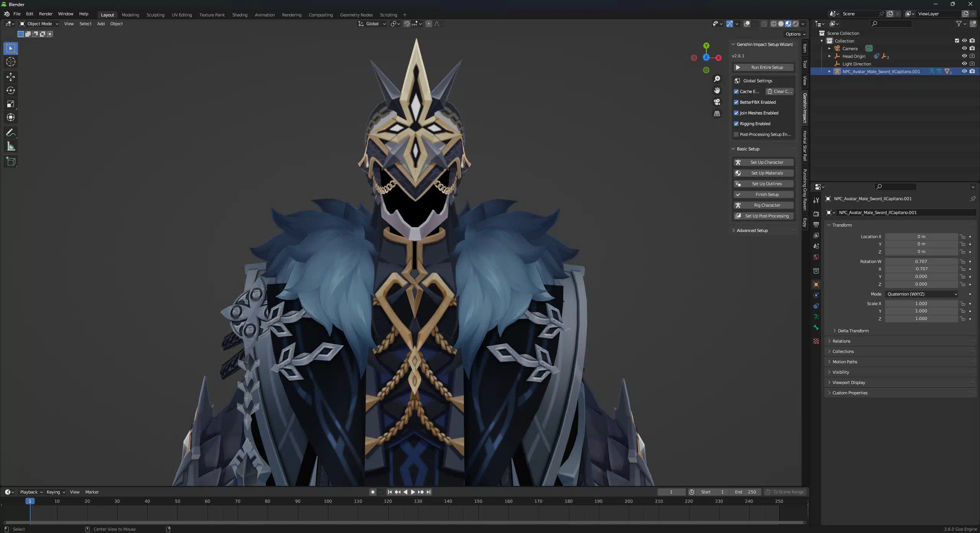Click the red X axis gizmo
The height and width of the screenshot is (533, 980).
[x=719, y=58]
